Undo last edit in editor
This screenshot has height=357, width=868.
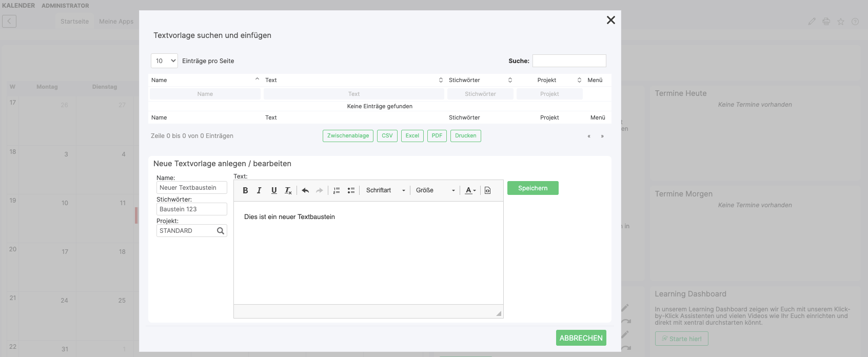click(305, 190)
